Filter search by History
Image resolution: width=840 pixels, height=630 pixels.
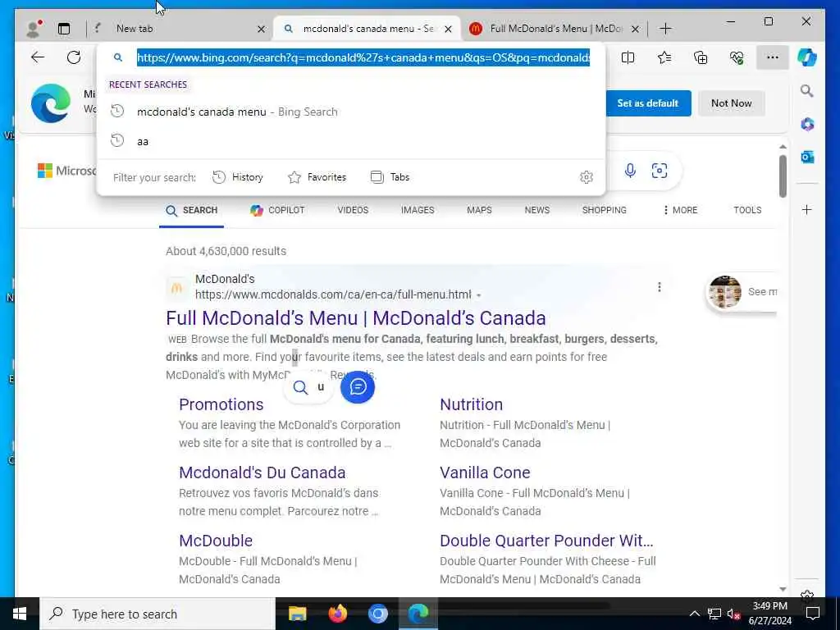238,177
